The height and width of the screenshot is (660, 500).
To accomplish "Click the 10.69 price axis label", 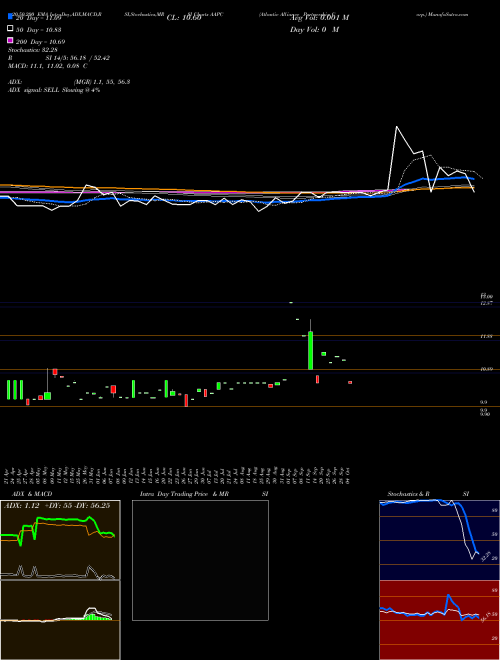I will (x=487, y=369).
